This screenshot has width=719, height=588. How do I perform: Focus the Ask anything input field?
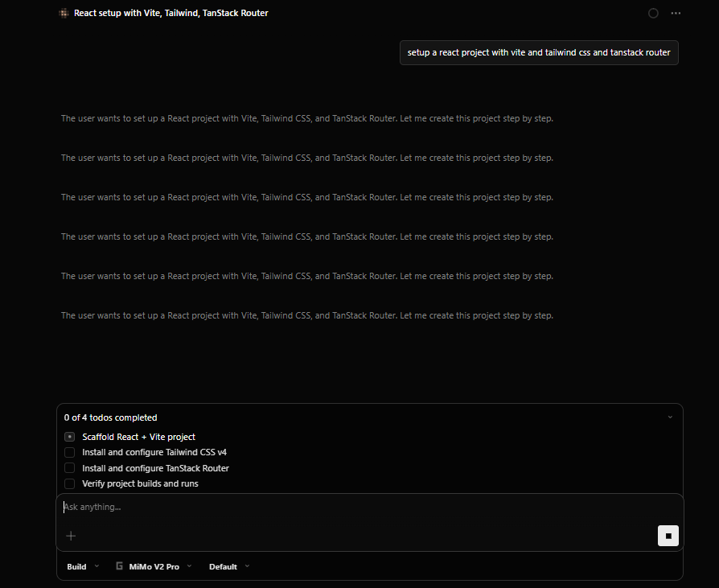[x=370, y=507]
